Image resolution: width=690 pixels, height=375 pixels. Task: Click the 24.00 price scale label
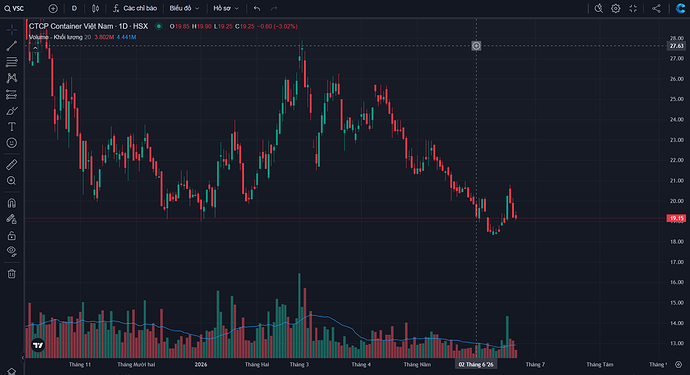coord(677,120)
